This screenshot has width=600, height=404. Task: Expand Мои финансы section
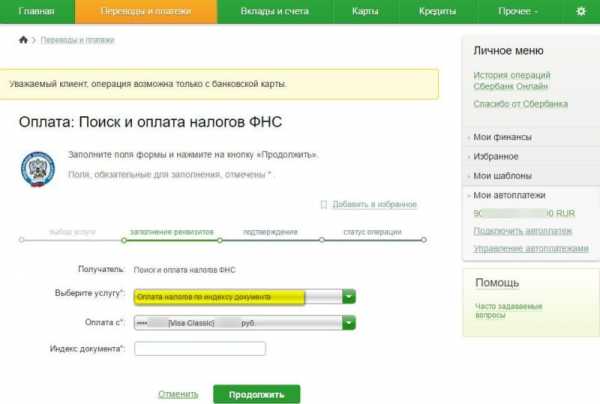[x=502, y=137]
